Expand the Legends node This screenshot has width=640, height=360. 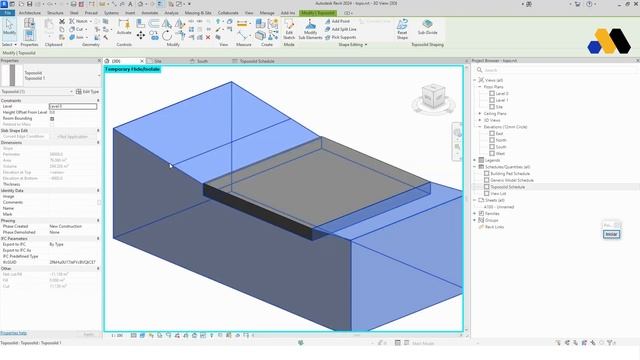point(475,160)
